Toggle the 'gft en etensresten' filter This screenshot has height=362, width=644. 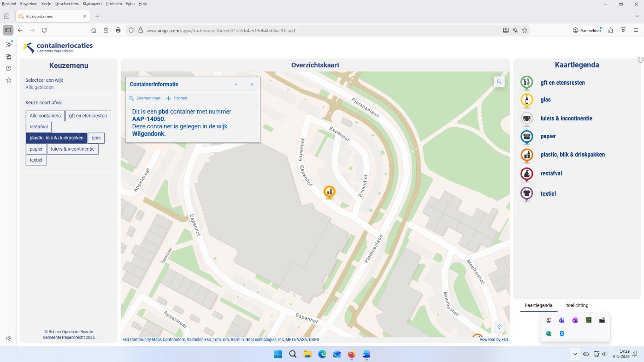tap(88, 116)
